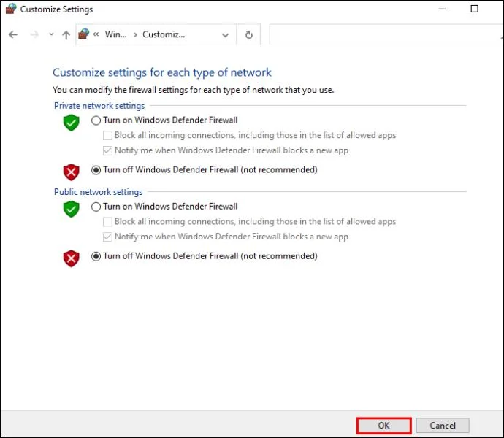The height and width of the screenshot is (438, 504).
Task: Click "You can modify the firewall settings" text
Action: click(193, 90)
